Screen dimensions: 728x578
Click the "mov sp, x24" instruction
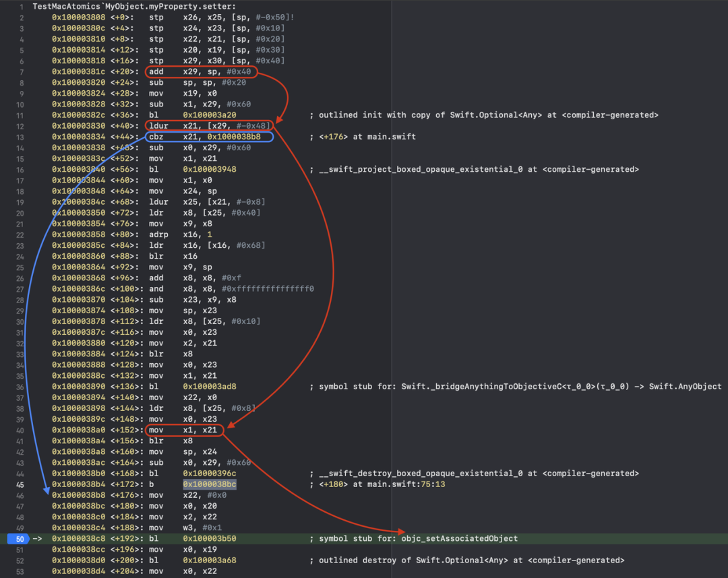183,452
